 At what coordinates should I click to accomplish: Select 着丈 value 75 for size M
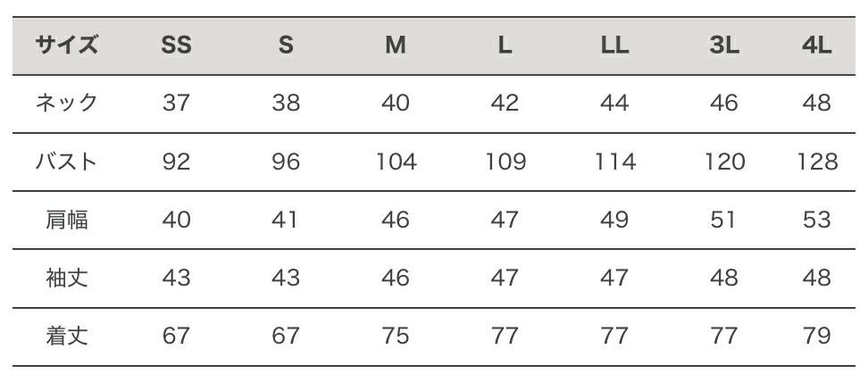click(396, 336)
